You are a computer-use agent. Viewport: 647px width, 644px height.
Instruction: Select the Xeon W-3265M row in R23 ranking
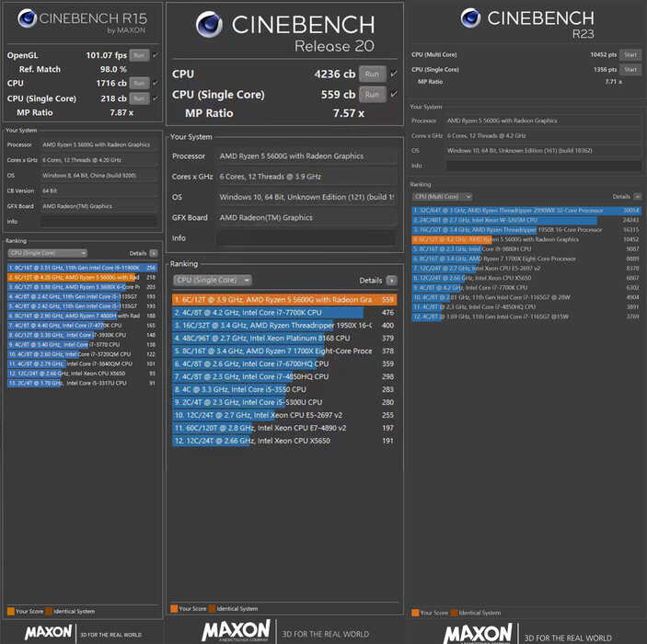[x=526, y=220]
